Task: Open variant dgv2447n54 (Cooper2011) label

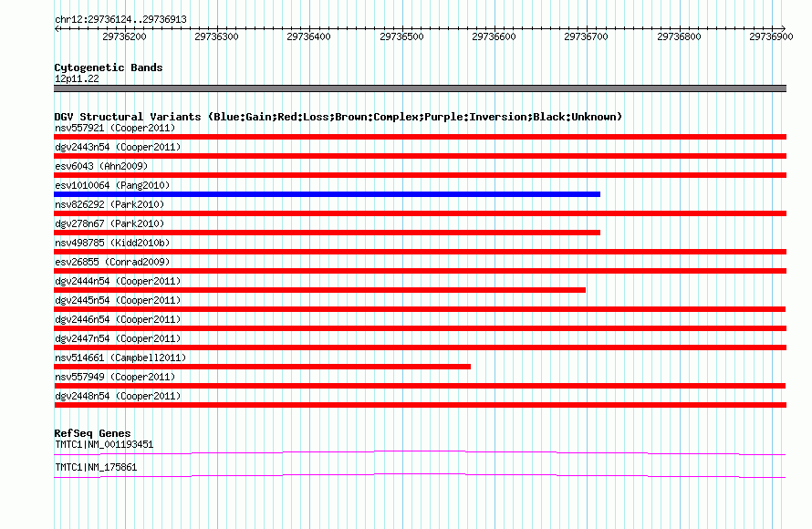Action: coord(118,338)
